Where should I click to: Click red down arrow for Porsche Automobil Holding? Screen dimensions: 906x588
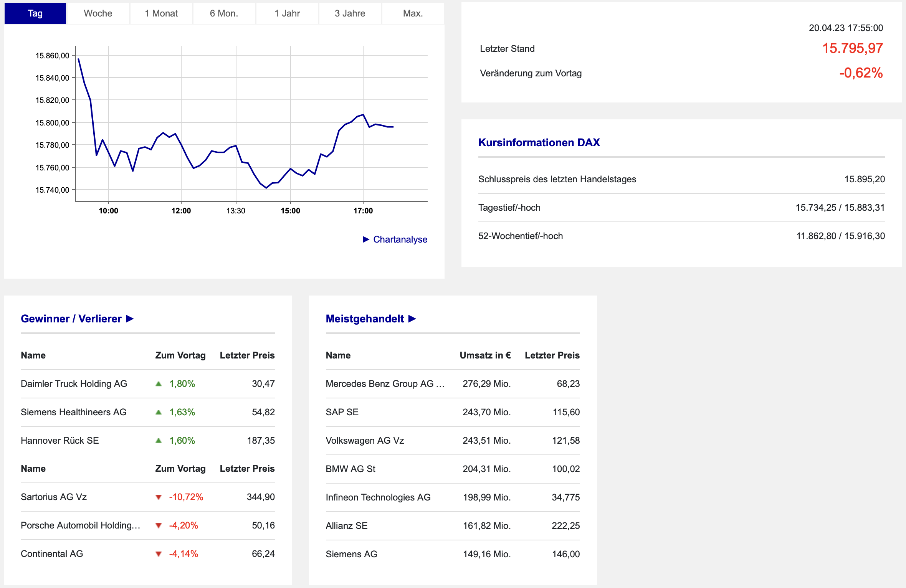pos(159,526)
